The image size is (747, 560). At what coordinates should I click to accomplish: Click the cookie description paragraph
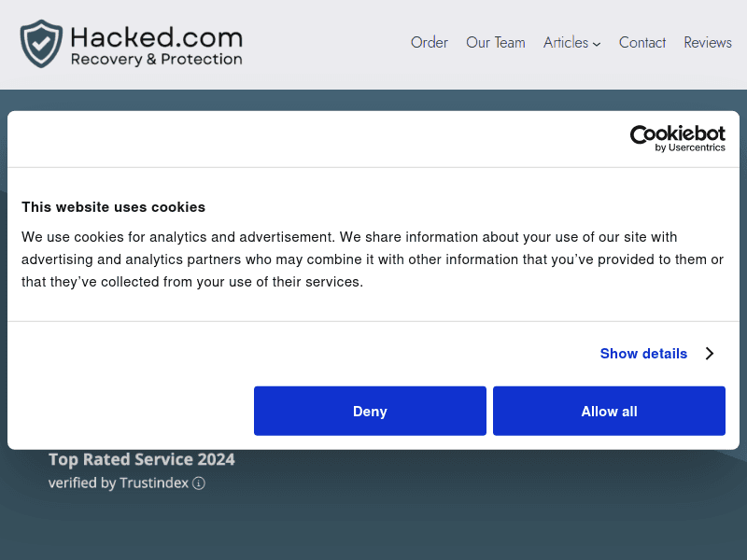click(x=373, y=259)
